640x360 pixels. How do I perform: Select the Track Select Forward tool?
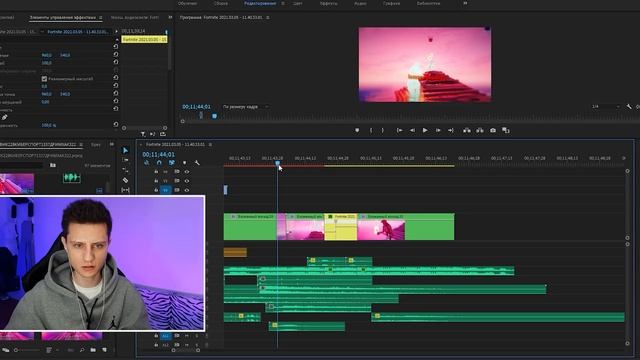click(125, 160)
